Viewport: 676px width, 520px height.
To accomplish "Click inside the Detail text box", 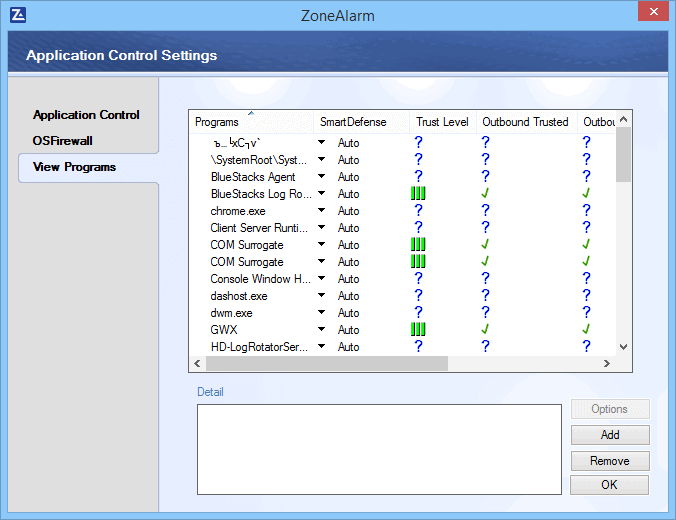I will [x=379, y=449].
